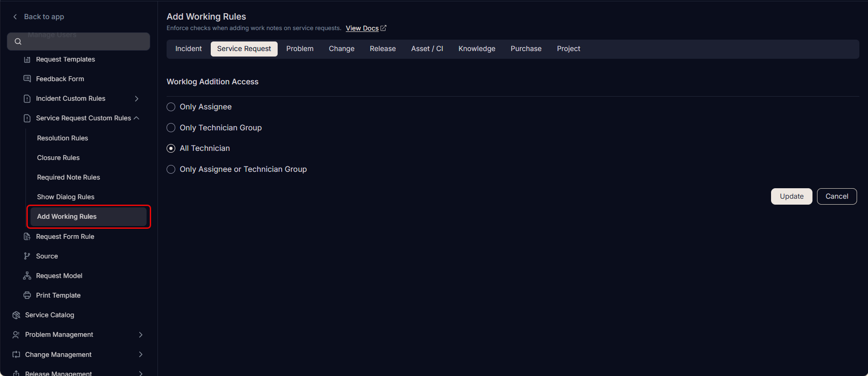Switch to the Knowledge tab

(x=477, y=49)
